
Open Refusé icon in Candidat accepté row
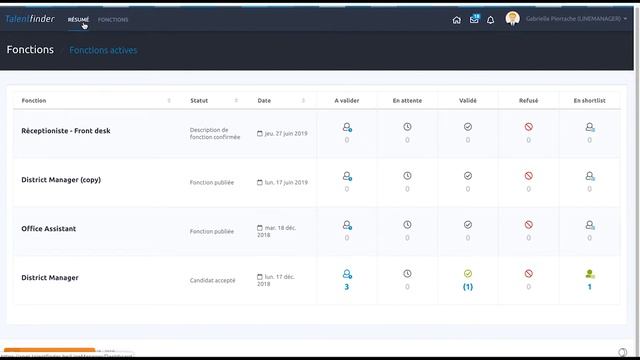pos(529,274)
